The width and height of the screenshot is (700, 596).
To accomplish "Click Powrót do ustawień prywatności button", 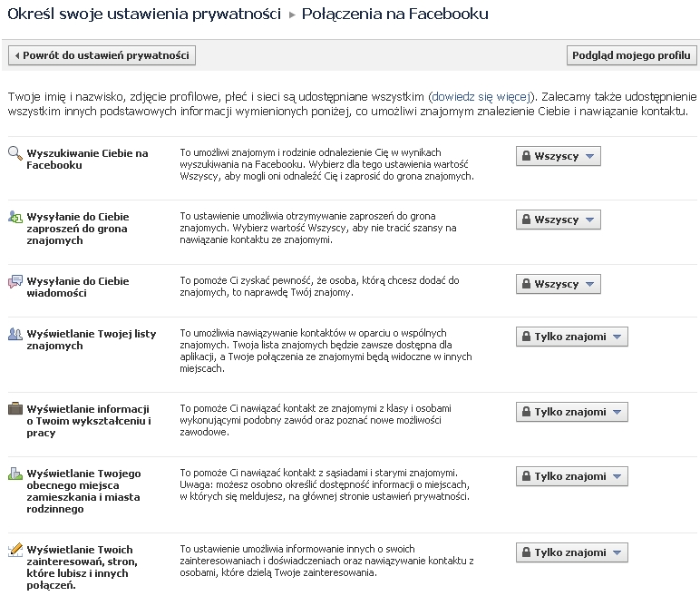I will pos(102,55).
